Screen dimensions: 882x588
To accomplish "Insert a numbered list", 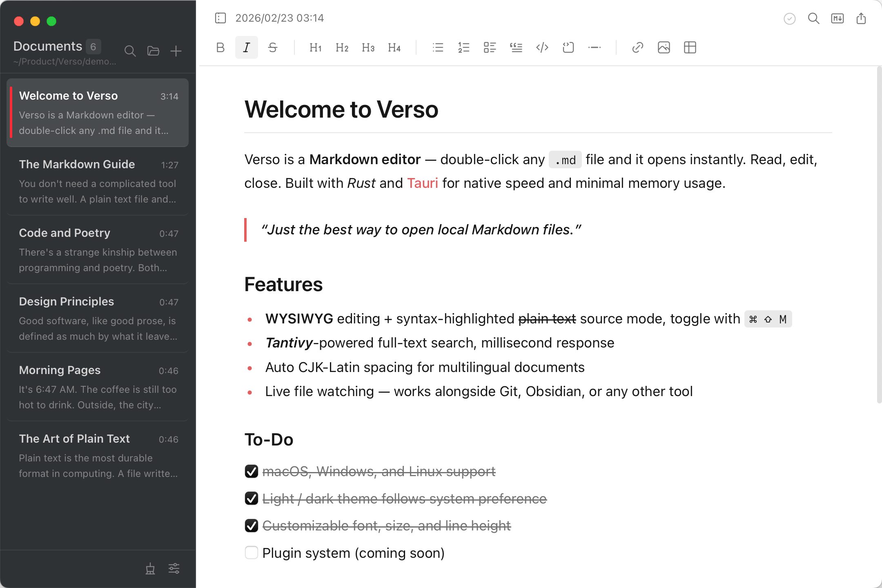I will click(x=463, y=47).
